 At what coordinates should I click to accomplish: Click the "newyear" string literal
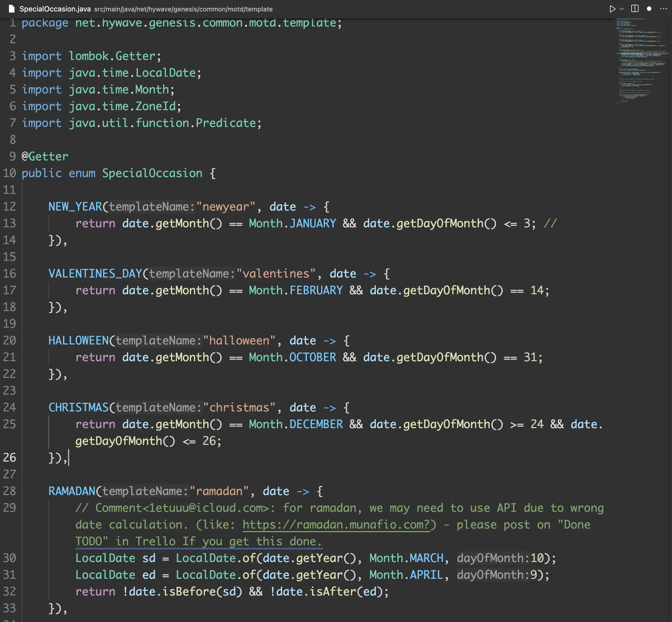coord(226,207)
